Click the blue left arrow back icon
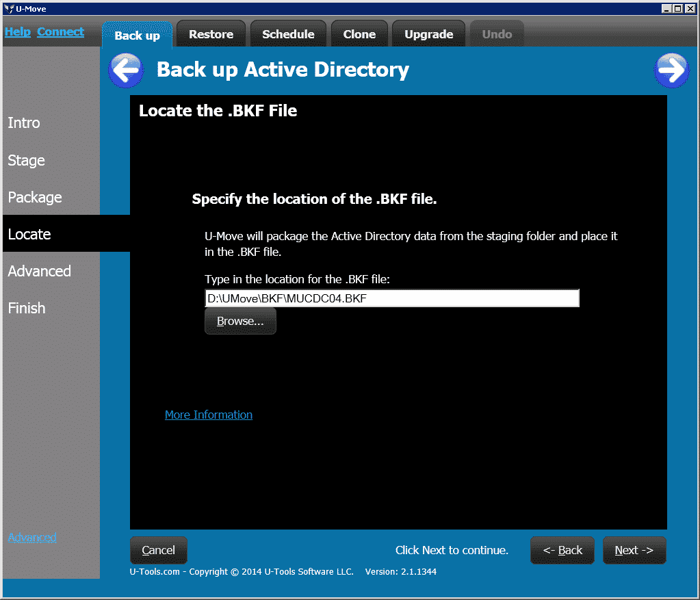The image size is (700, 600). [126, 70]
